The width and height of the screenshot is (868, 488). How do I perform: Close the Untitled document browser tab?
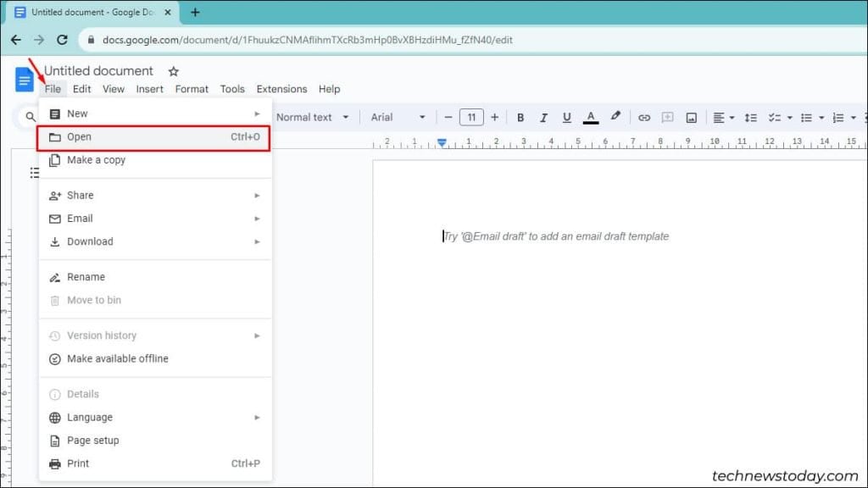tap(167, 12)
